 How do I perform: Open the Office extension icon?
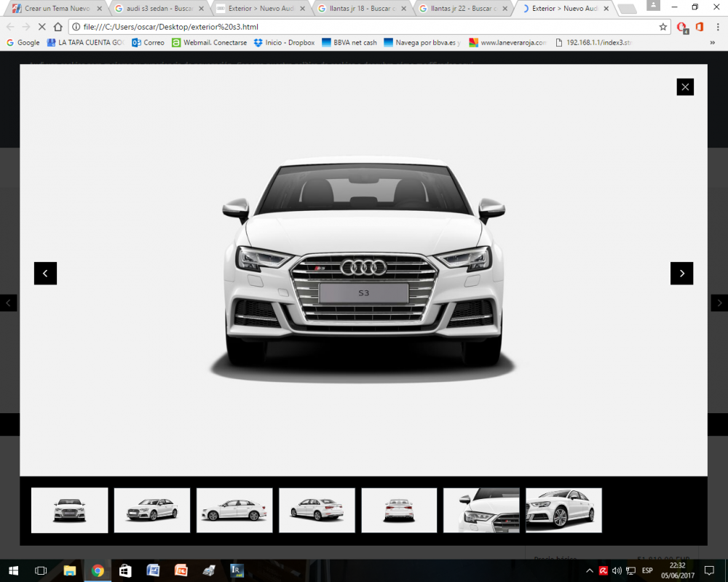point(700,27)
